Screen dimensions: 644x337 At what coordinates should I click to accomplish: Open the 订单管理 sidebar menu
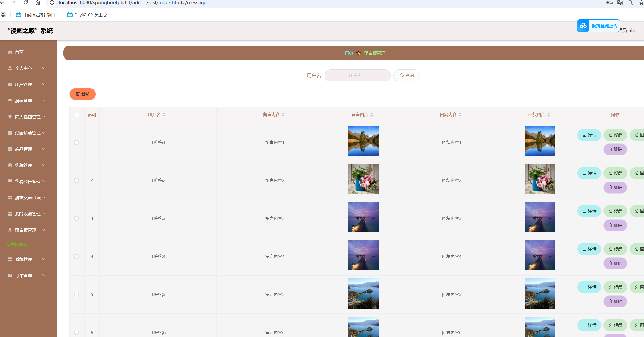29,276
